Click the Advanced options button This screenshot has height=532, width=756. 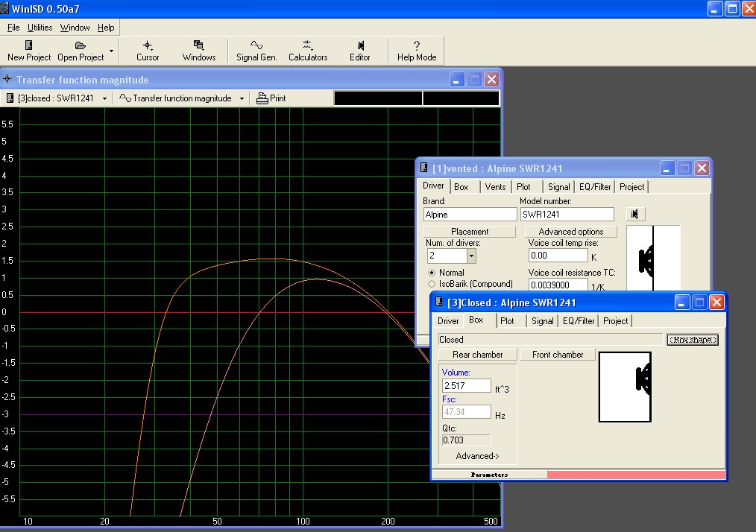click(x=571, y=232)
